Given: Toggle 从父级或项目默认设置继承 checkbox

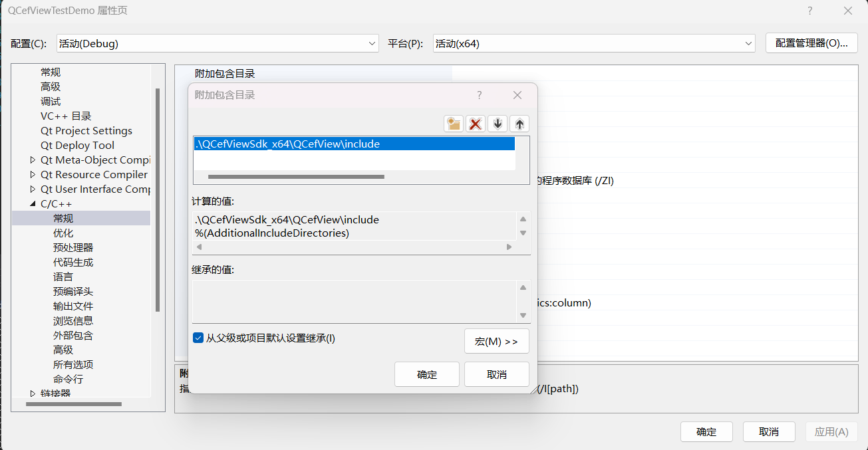Looking at the screenshot, I should pos(198,338).
